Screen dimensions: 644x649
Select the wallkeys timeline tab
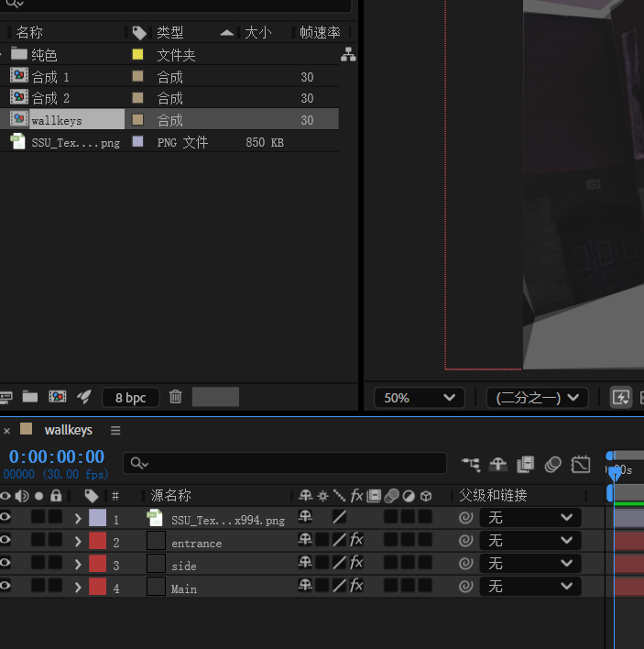[x=68, y=430]
